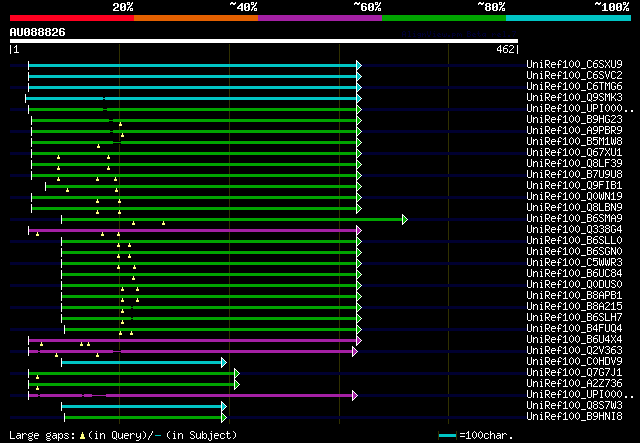Click the purple ~60% identity legend segment
The image size is (640, 443).
320,18
